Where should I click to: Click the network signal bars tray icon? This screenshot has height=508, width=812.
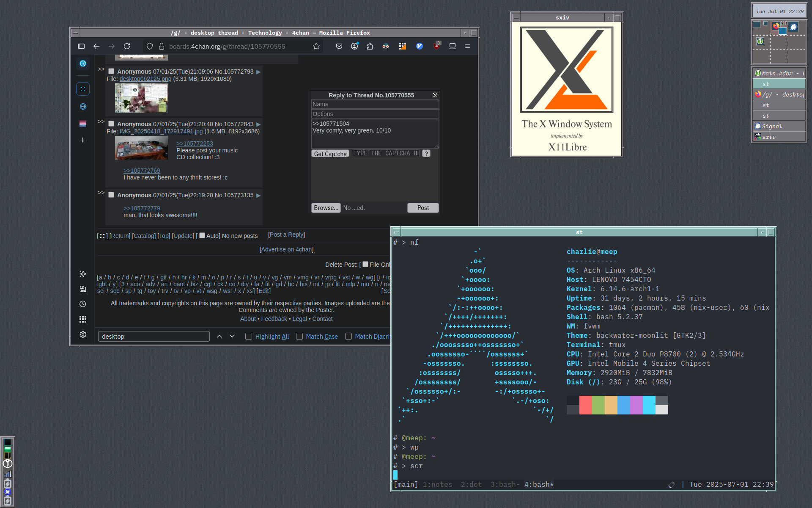point(8,474)
